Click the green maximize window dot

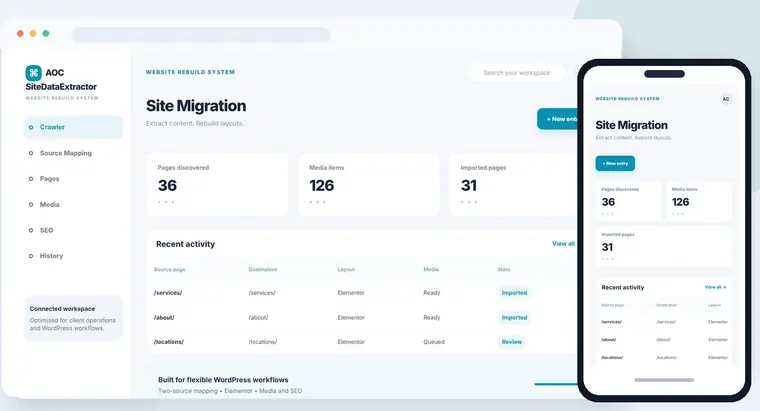tap(46, 33)
